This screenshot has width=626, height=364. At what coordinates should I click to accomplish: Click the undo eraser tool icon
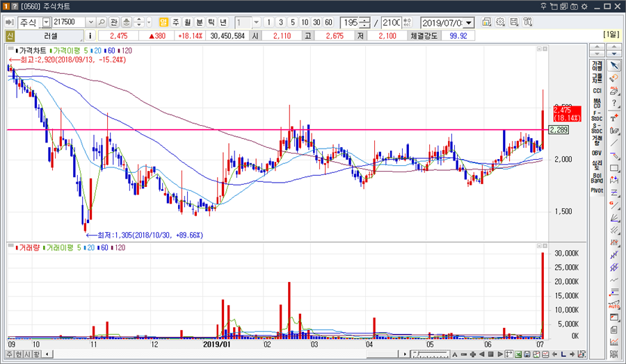tap(614, 78)
